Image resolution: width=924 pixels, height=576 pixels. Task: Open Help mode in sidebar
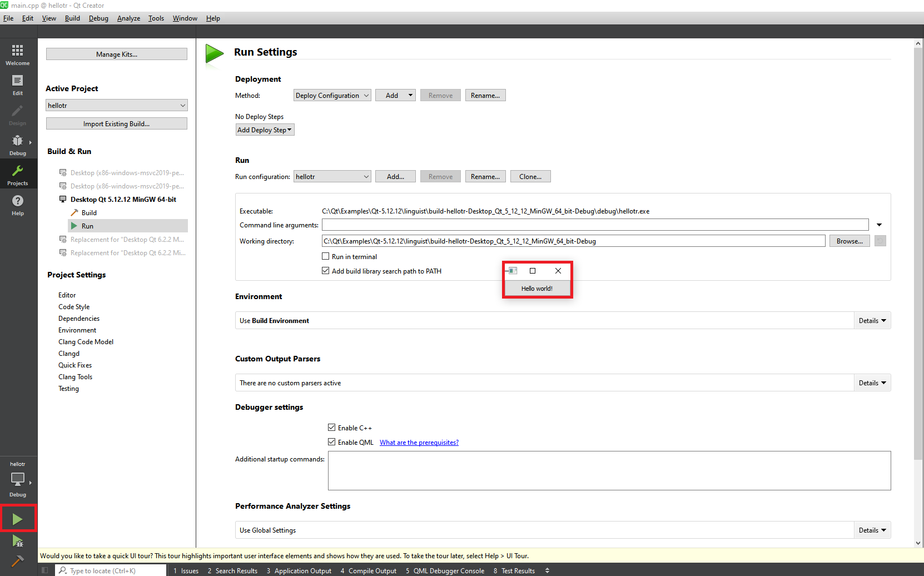18,205
